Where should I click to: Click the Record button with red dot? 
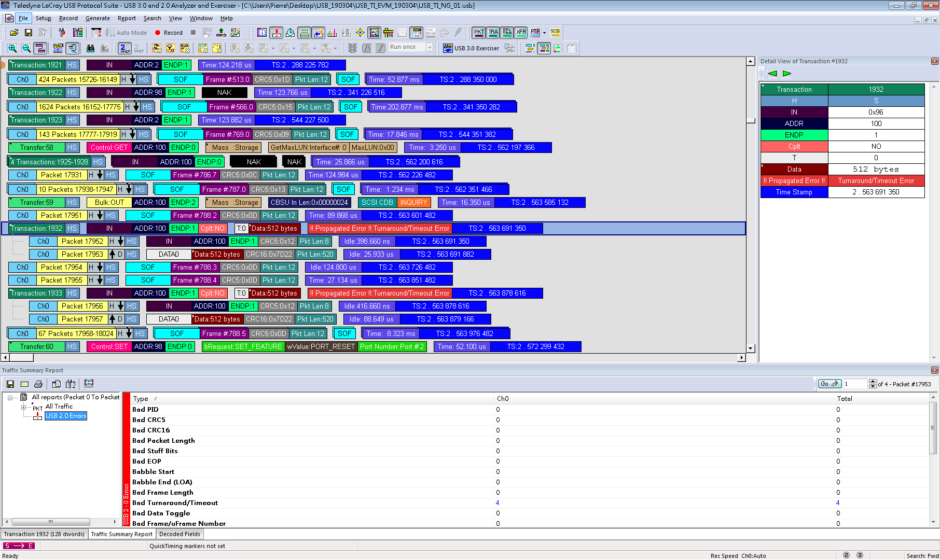(169, 33)
